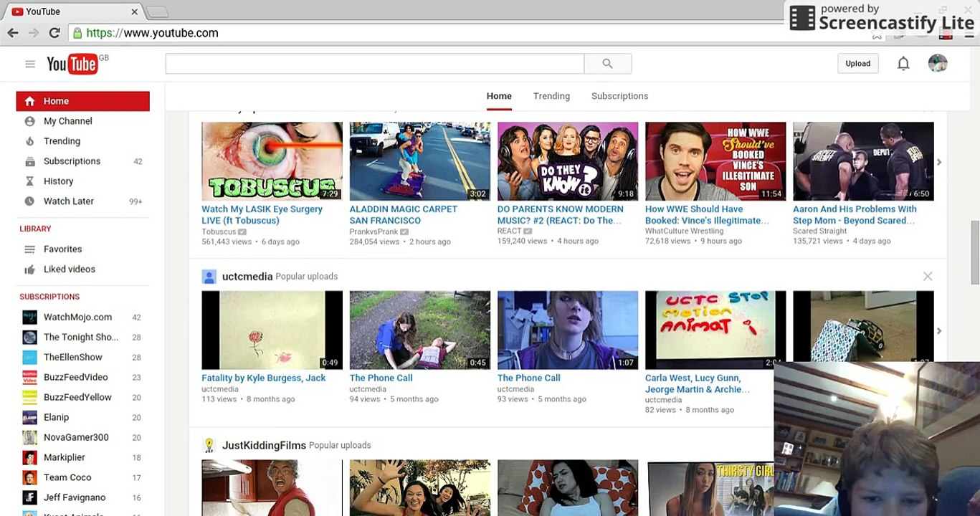Image resolution: width=980 pixels, height=516 pixels.
Task: Play the Do Parents Know Modern Music thumbnail
Action: pyautogui.click(x=568, y=161)
